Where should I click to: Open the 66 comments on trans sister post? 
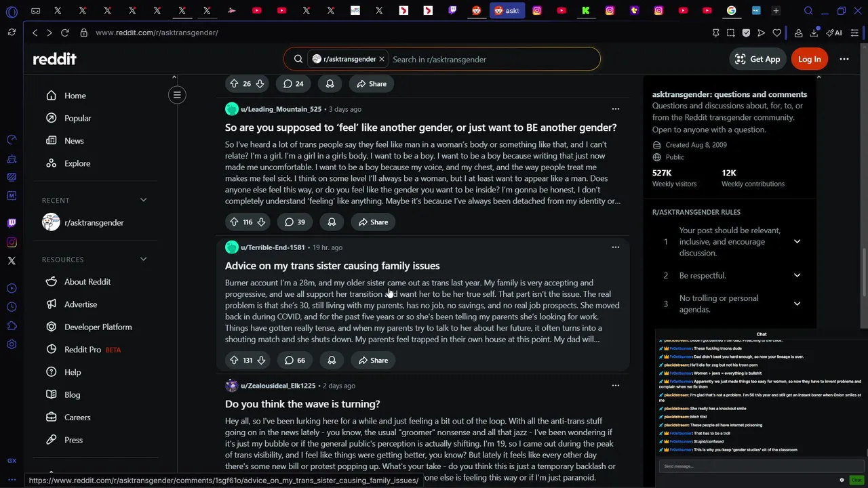tap(294, 361)
